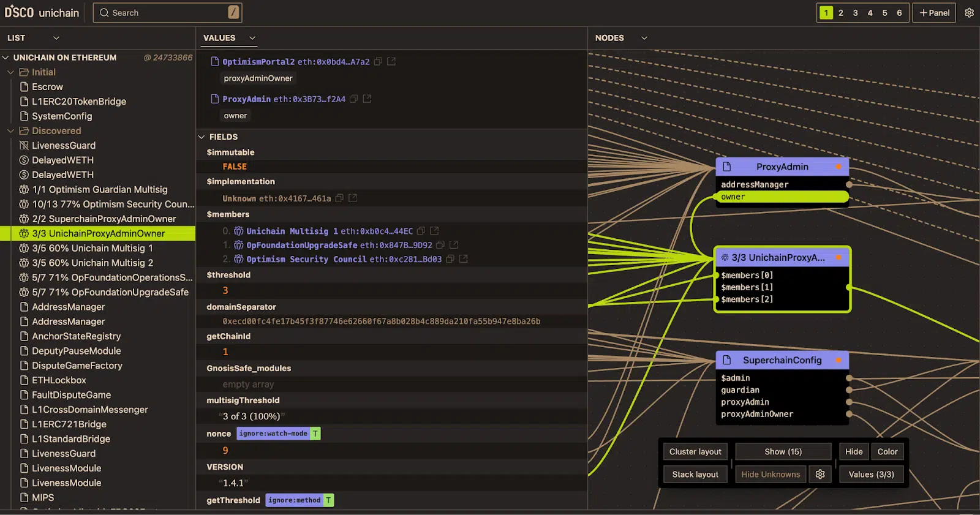Select the owner field on ProxyAdmin node
The image size is (980, 515).
782,197
